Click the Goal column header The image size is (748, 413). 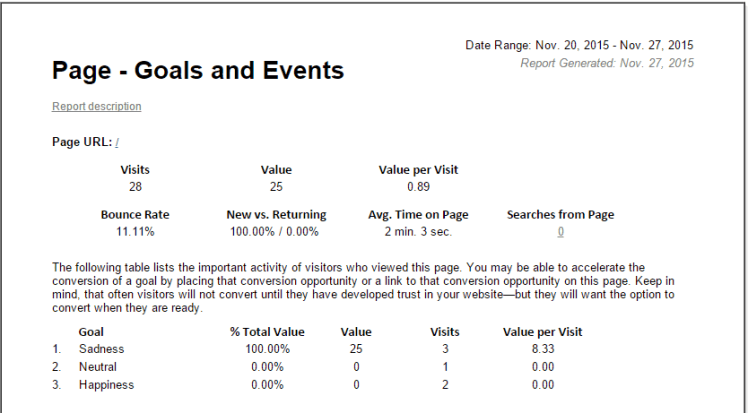pyautogui.click(x=92, y=331)
